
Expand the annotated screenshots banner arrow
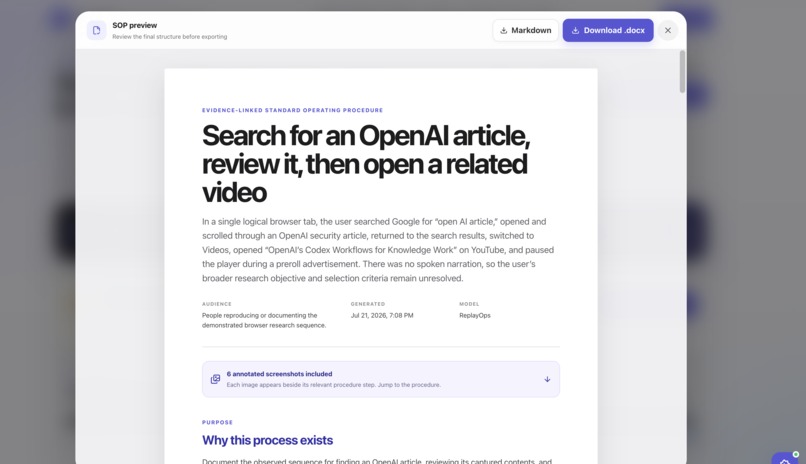coord(547,379)
